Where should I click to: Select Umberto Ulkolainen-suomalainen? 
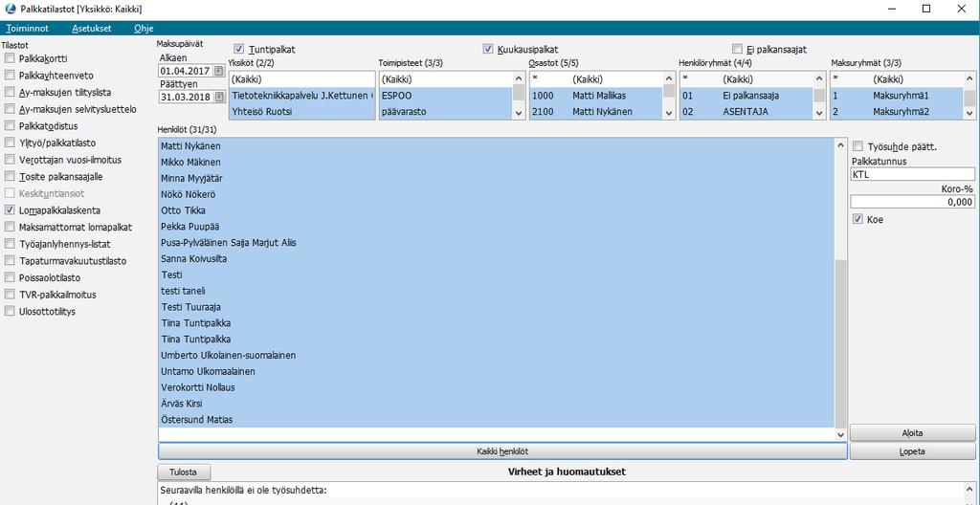[497, 355]
